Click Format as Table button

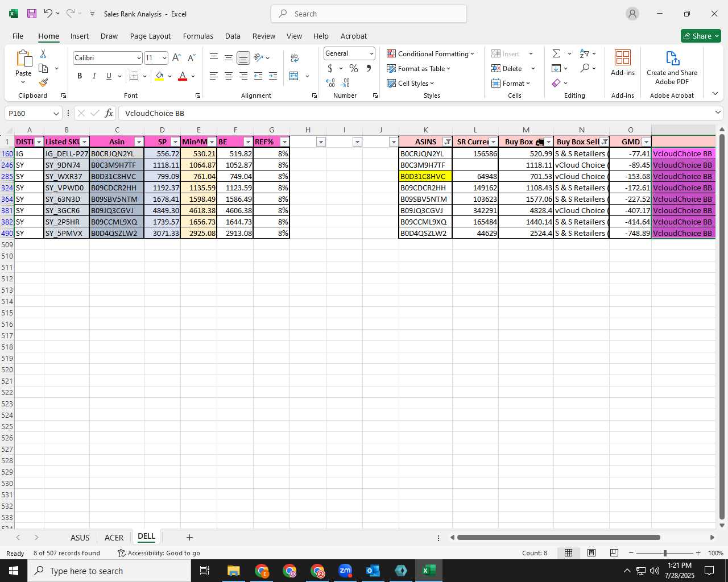tap(419, 68)
